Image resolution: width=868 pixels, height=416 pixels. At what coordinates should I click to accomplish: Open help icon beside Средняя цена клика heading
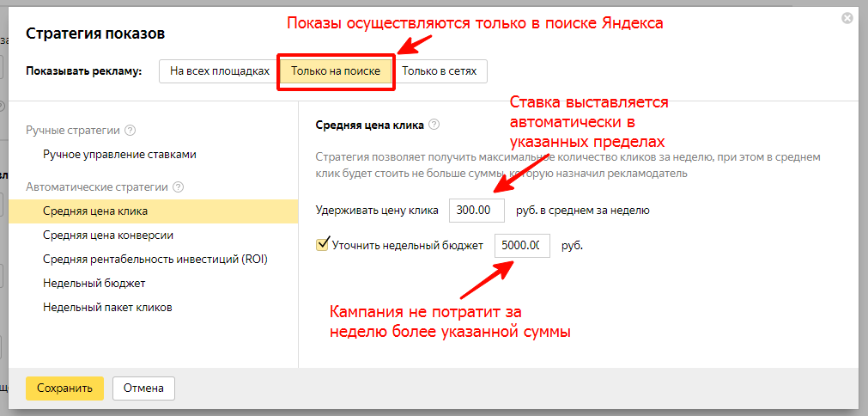(434, 125)
